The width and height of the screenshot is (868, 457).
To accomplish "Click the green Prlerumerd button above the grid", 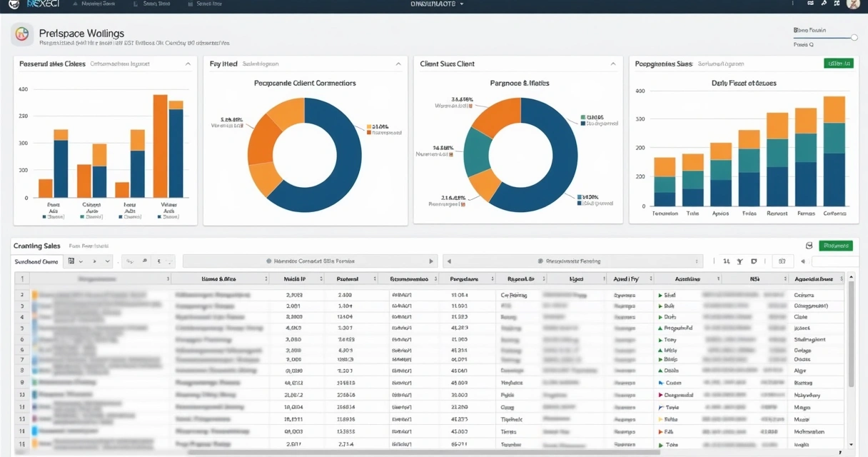I will point(836,246).
